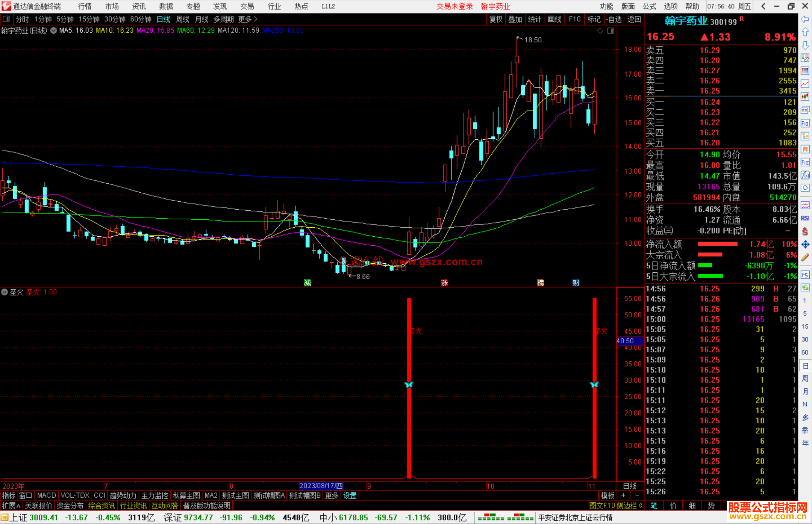Click the 2023/08/17 date marker on timeline
Image resolution: width=812 pixels, height=524 pixels.
point(321,486)
